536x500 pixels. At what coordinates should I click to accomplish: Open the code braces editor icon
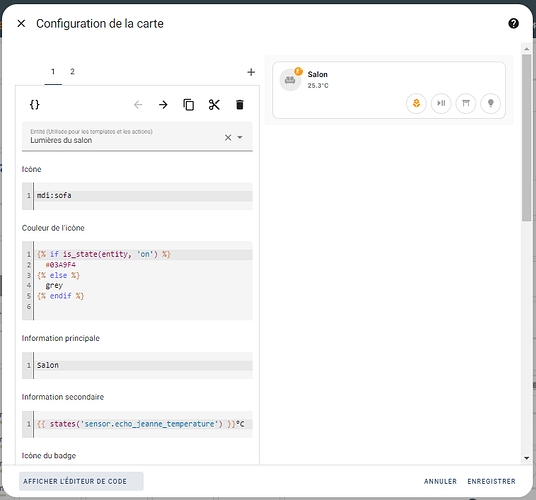(x=35, y=105)
